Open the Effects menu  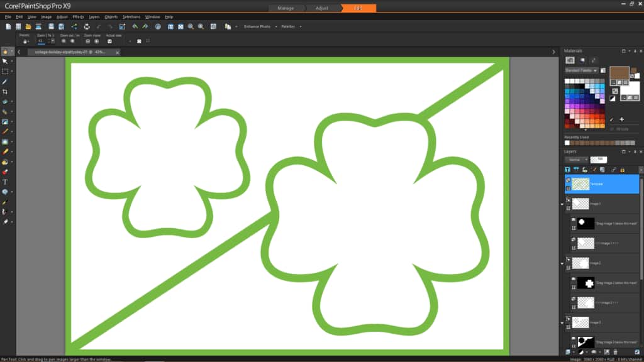pyautogui.click(x=78, y=16)
